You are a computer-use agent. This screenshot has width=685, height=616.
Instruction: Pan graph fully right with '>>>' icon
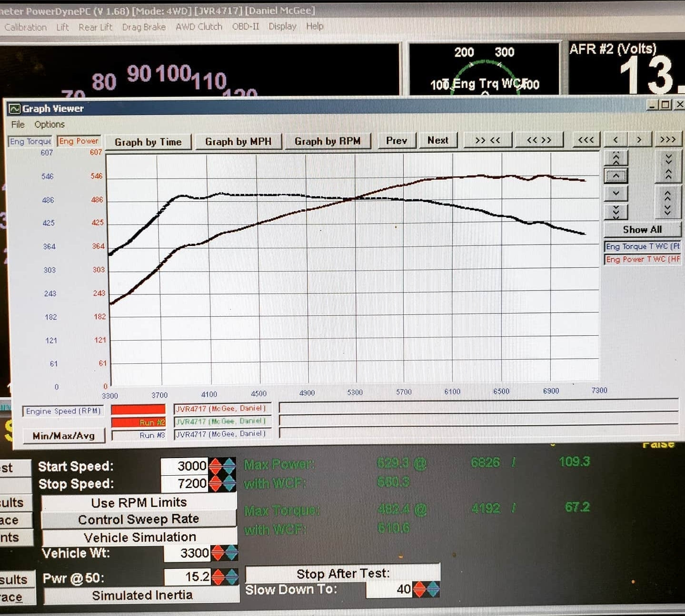[x=668, y=139]
